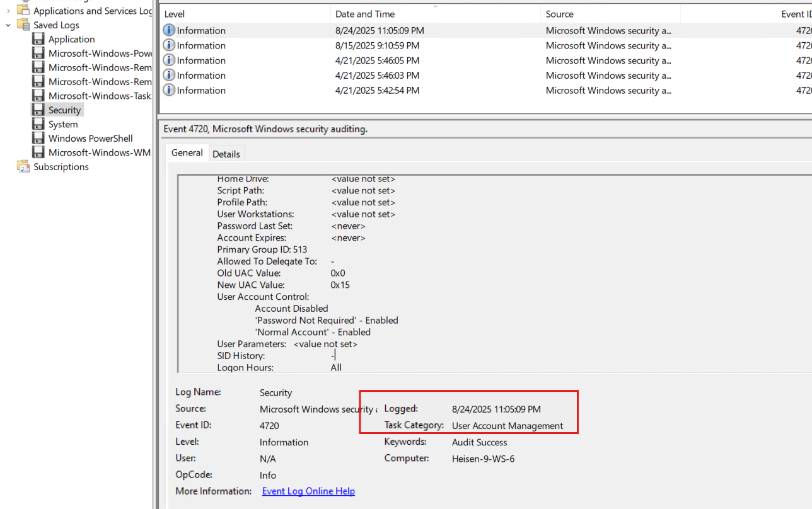Click the Application saved log icon

point(38,39)
